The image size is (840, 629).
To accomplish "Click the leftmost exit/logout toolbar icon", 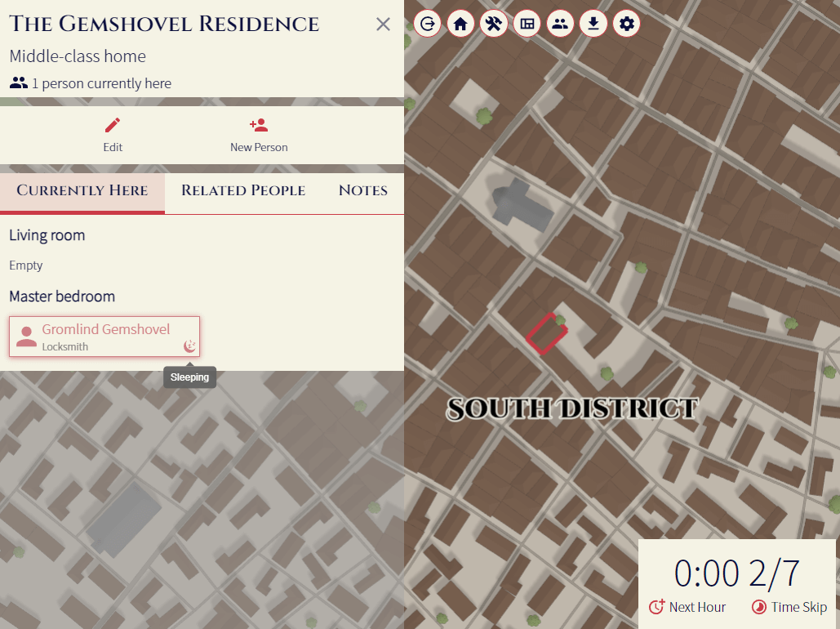I will [x=428, y=24].
